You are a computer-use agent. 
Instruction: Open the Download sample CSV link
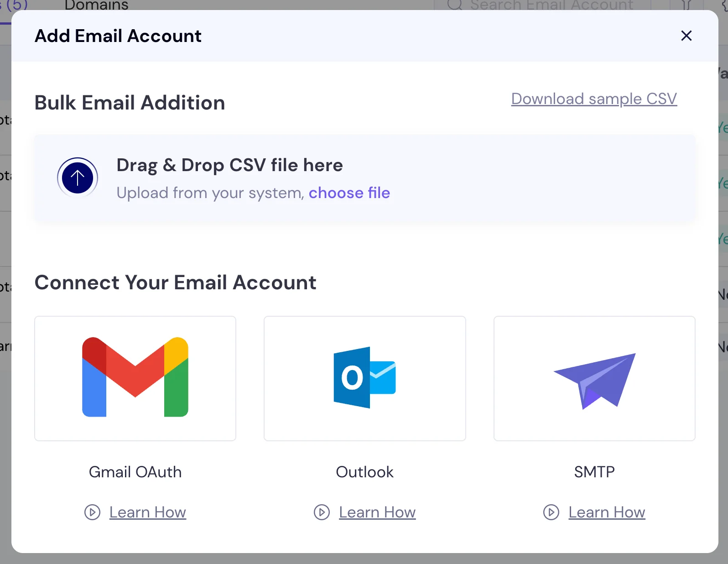(594, 99)
